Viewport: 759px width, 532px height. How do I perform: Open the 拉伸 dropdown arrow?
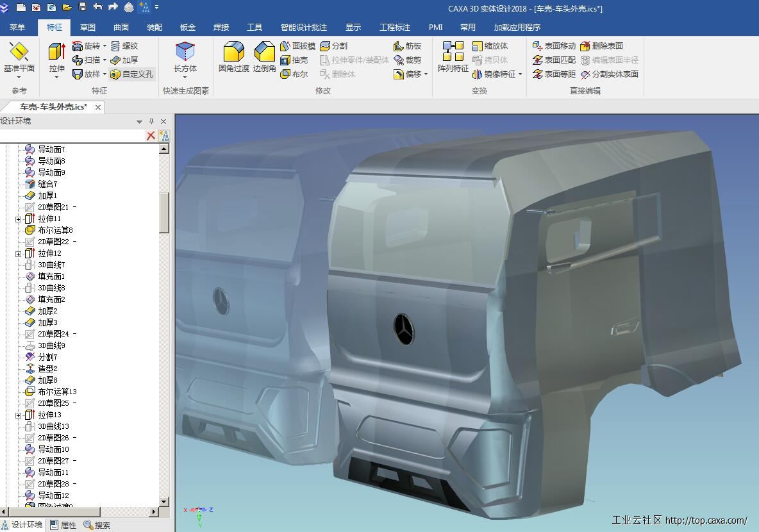coord(56,78)
